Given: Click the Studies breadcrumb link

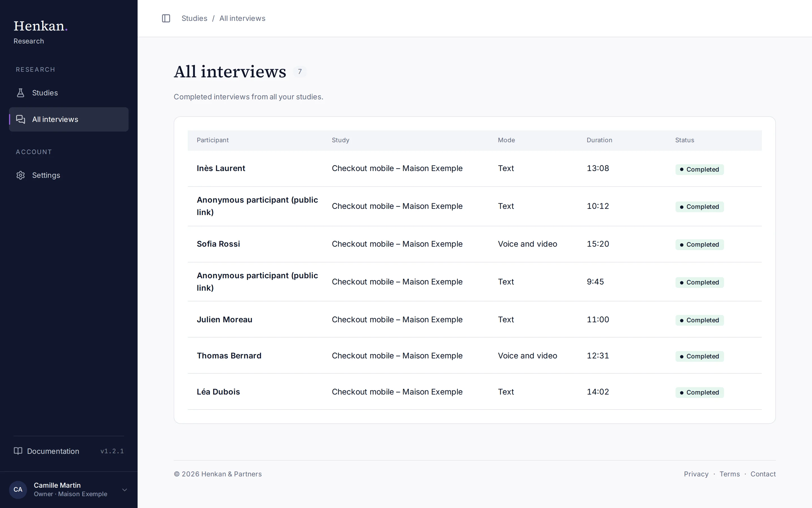Looking at the screenshot, I should 194,18.
